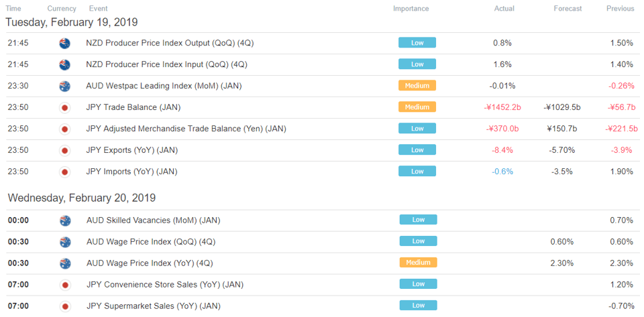Sort by the Importance column header
The height and width of the screenshot is (317, 644).
(411, 9)
